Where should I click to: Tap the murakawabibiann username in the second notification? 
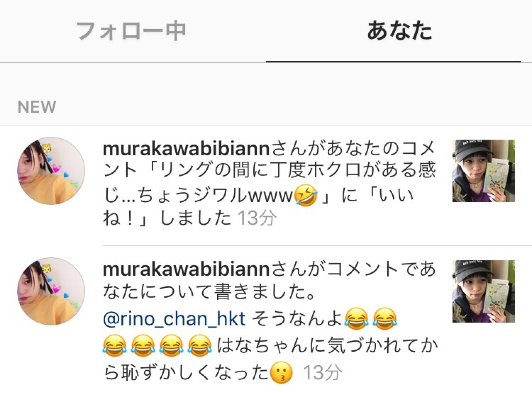pos(186,269)
